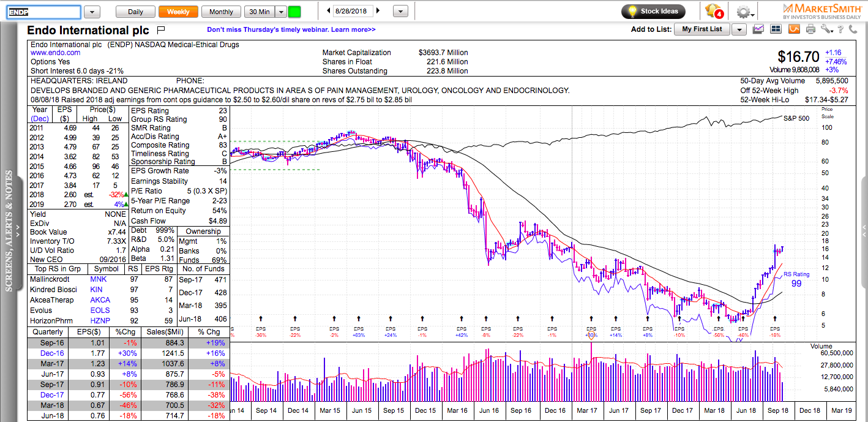Click the Shares in Float value
The height and width of the screenshot is (422, 868).
(446, 62)
